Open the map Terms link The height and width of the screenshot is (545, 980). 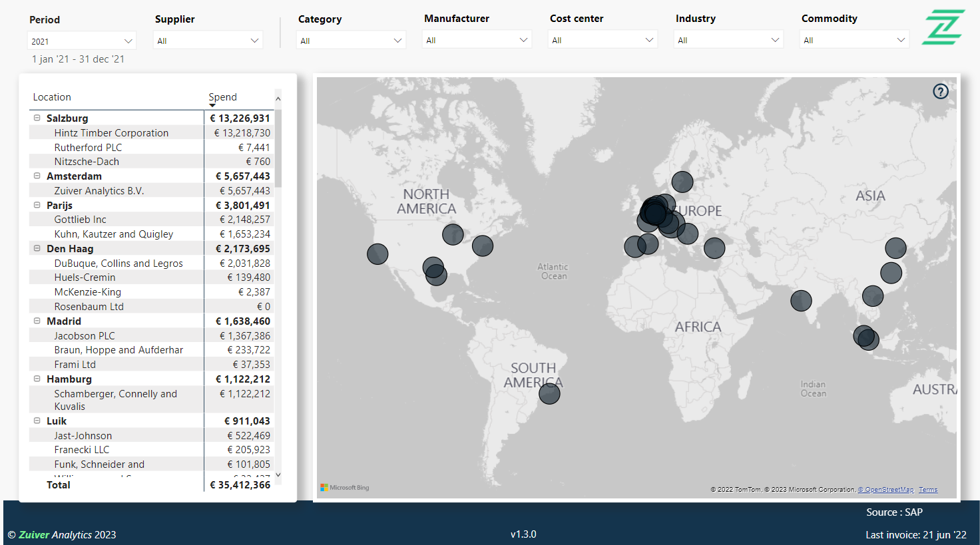[x=928, y=490]
